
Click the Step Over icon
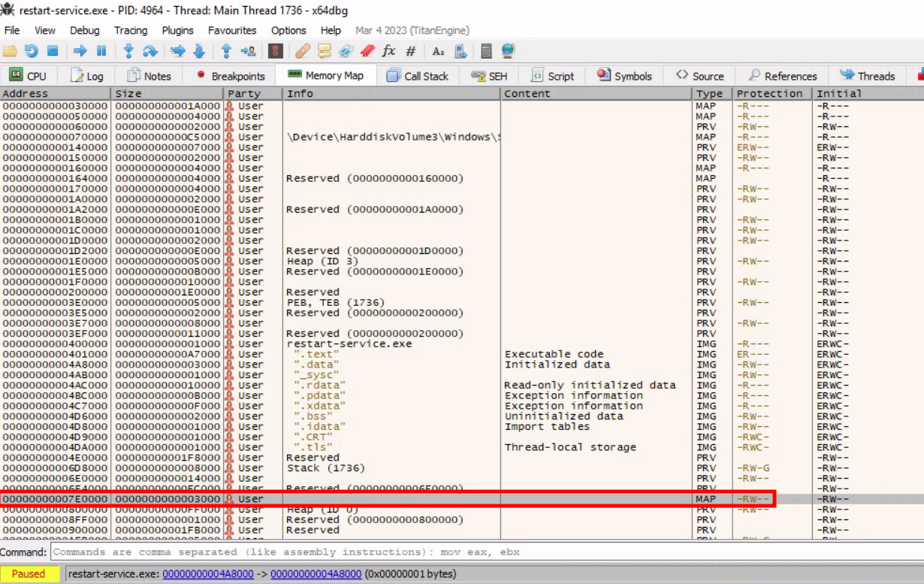click(x=150, y=51)
